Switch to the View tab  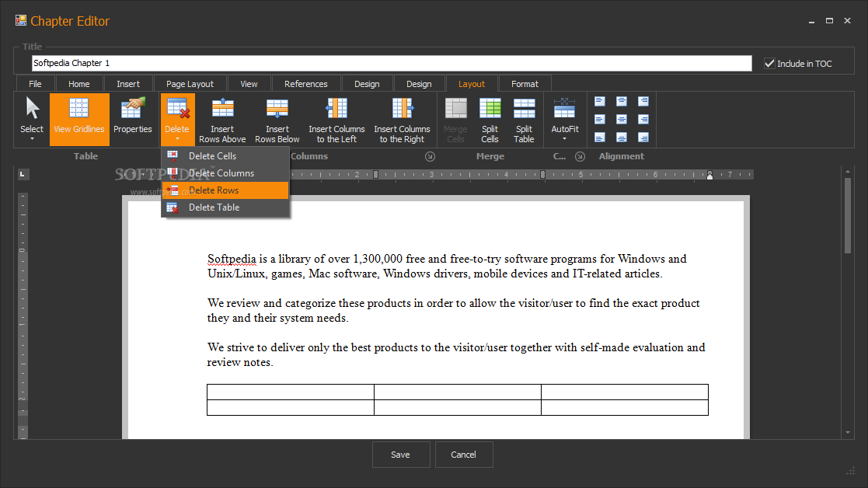point(249,84)
